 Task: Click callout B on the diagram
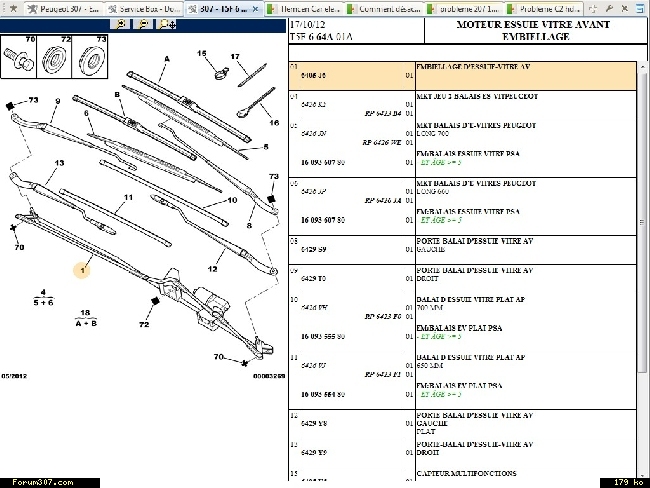(x=117, y=95)
